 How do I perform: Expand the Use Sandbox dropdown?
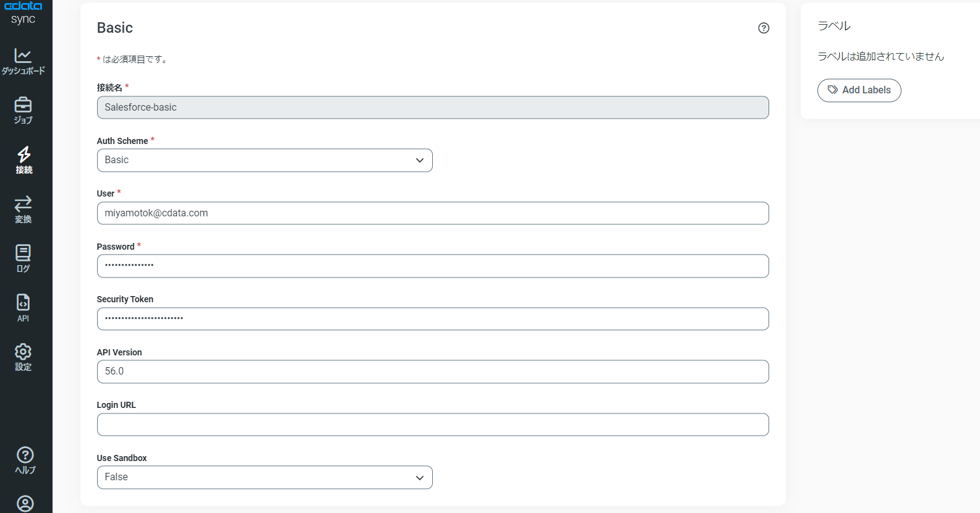click(x=265, y=477)
